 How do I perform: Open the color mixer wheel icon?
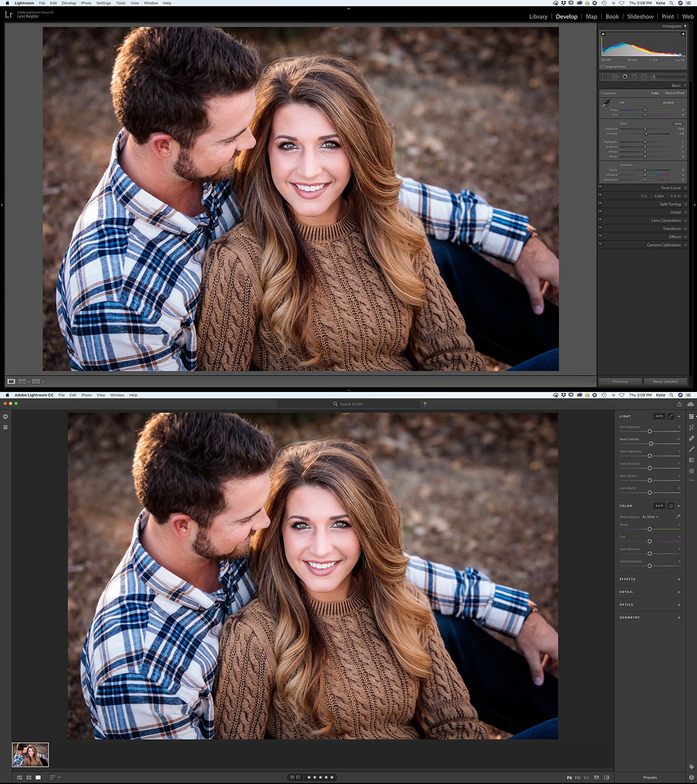[x=671, y=506]
